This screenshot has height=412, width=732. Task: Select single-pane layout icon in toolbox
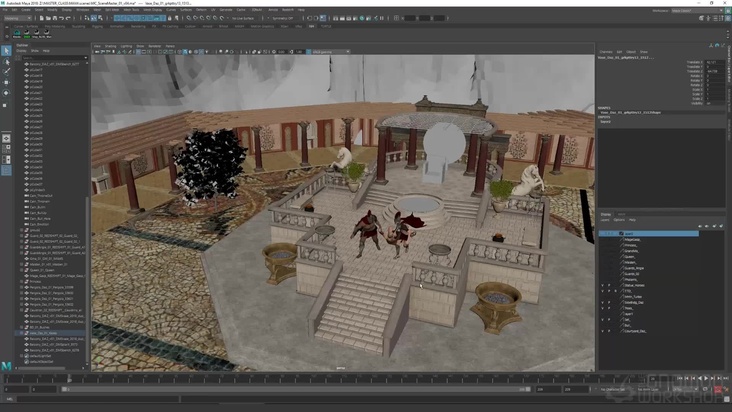(6, 138)
